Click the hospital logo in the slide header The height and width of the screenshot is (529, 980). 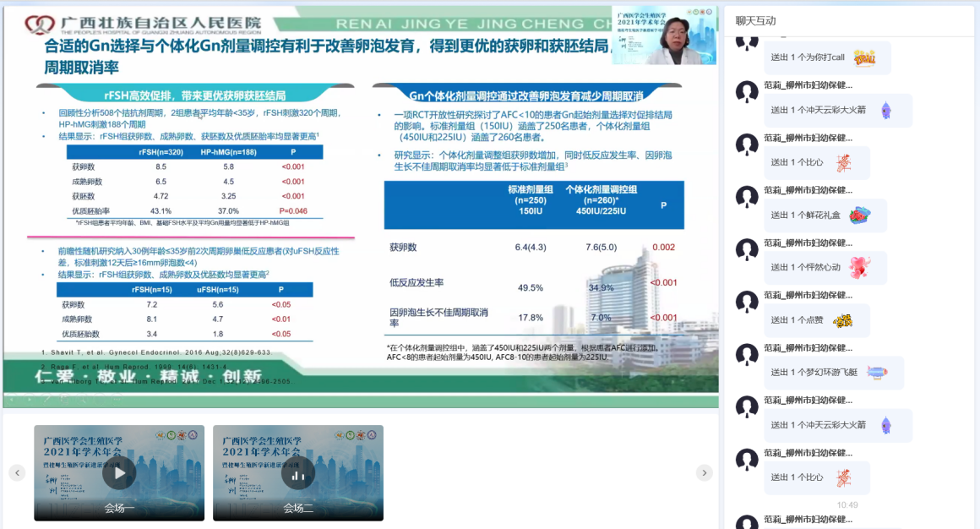click(40, 25)
